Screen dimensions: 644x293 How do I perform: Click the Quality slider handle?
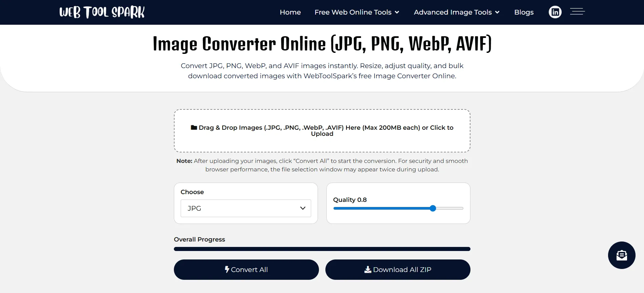(433, 208)
